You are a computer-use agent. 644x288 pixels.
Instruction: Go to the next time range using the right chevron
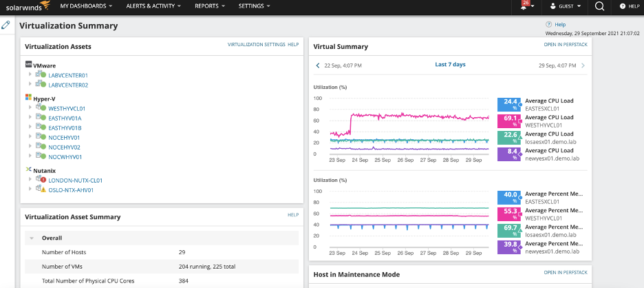coord(583,65)
